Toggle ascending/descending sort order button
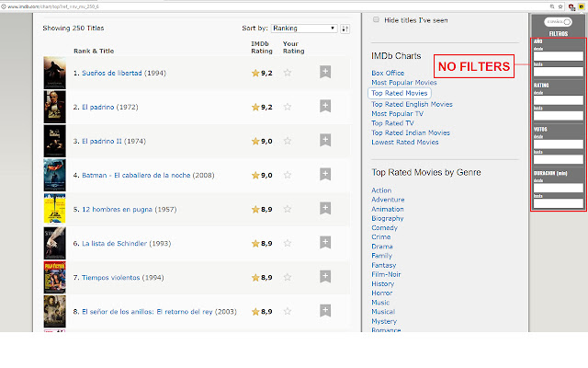Image resolution: width=588 pixels, height=368 pixels. tap(345, 29)
